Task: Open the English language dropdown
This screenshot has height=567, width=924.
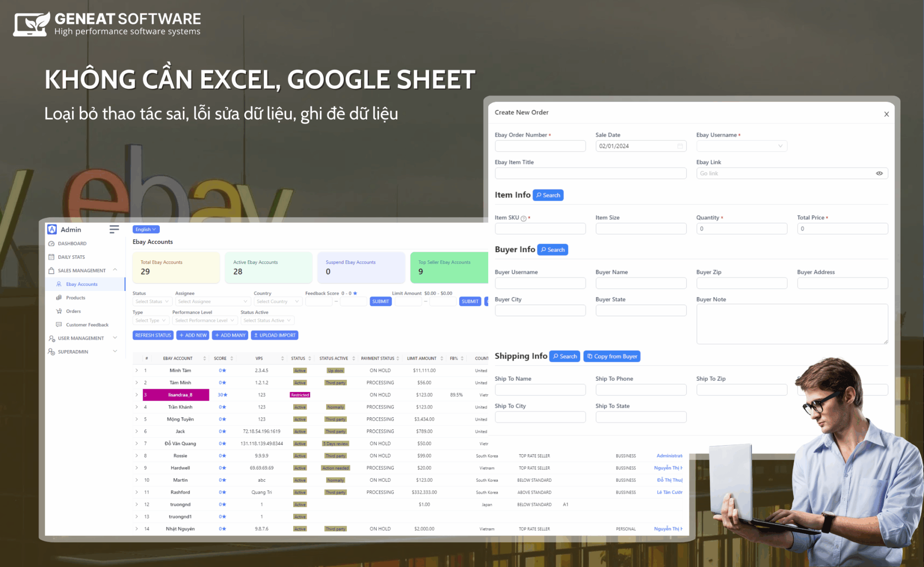Action: pyautogui.click(x=146, y=230)
